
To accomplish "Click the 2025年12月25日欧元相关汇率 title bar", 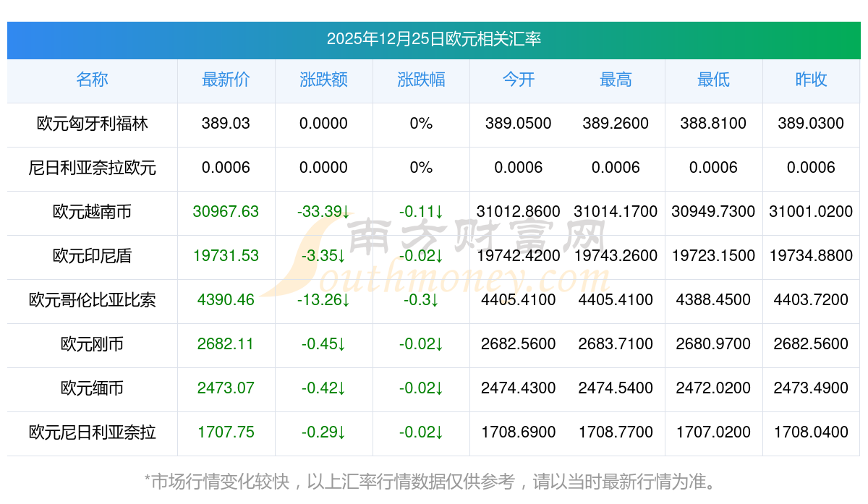I will click(434, 39).
